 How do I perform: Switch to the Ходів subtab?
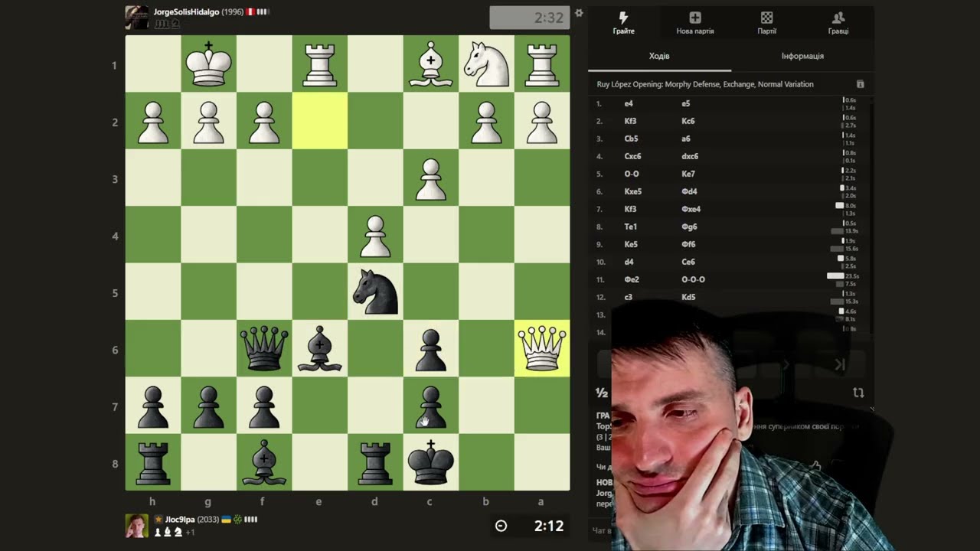point(659,57)
